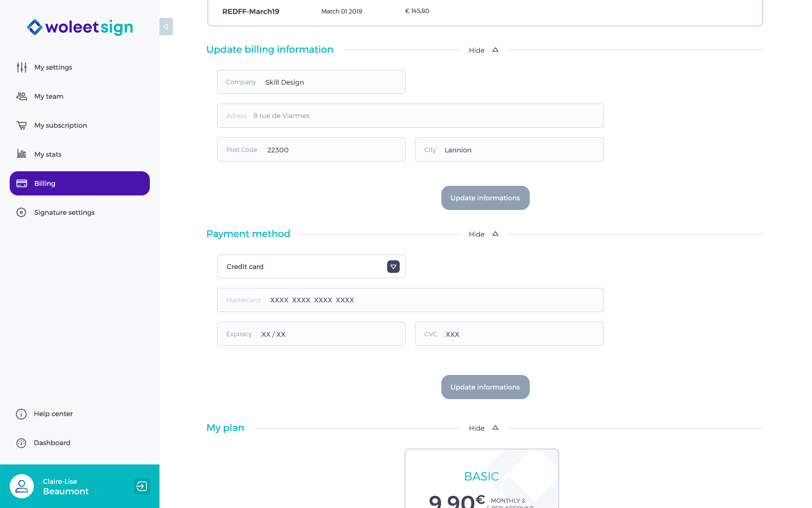
Task: Click the Company input field
Action: (x=311, y=82)
